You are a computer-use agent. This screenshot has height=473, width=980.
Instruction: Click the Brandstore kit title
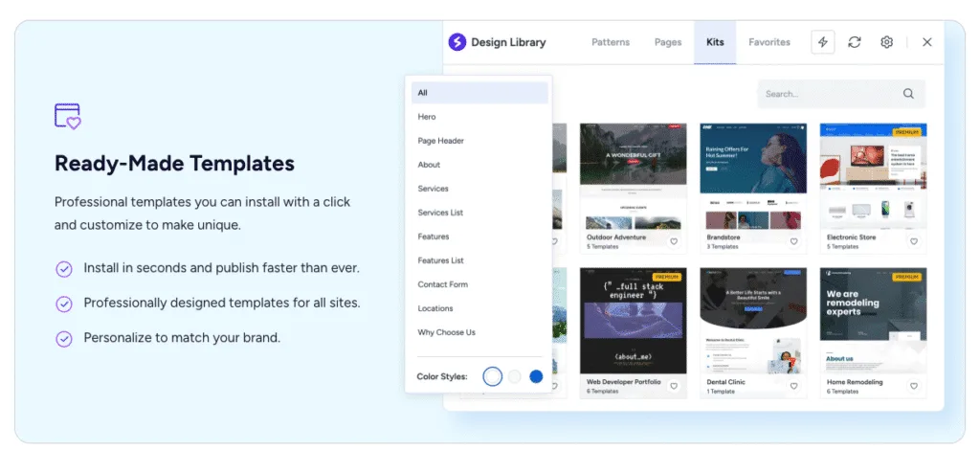pos(724,237)
